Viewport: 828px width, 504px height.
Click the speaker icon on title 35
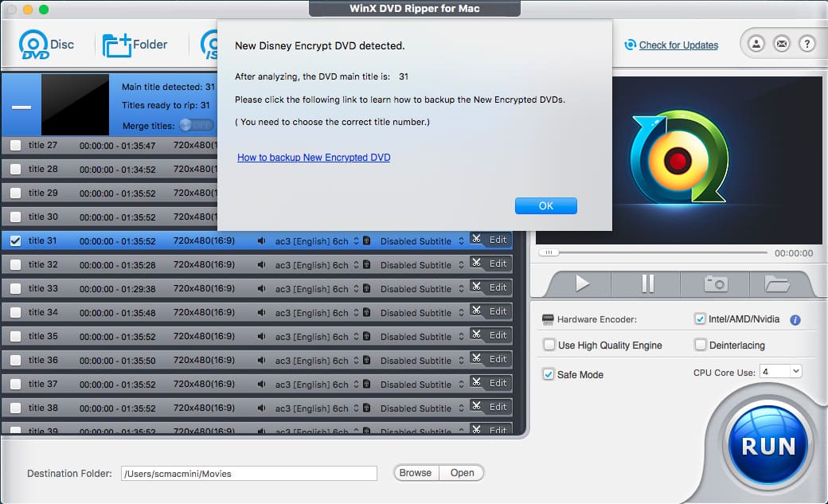coord(261,337)
